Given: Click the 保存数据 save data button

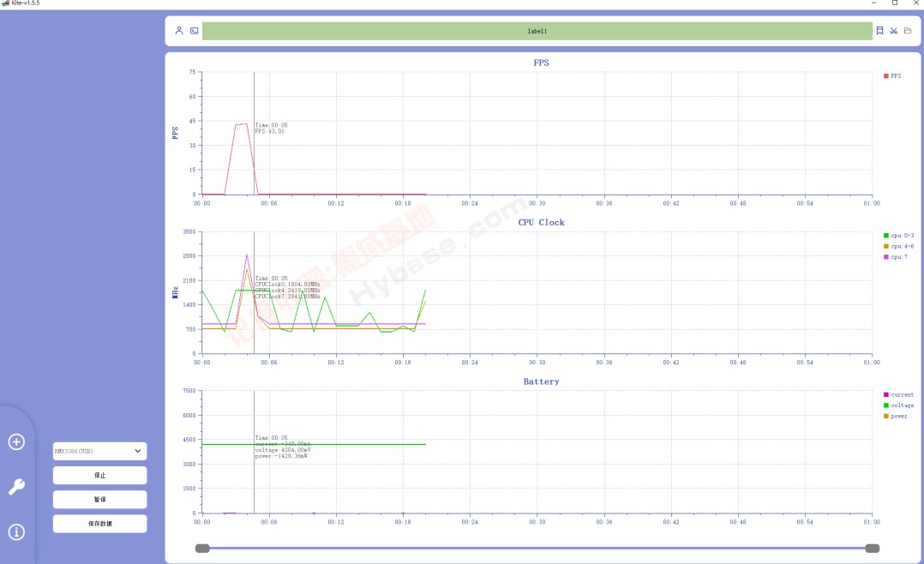Looking at the screenshot, I should tap(99, 524).
